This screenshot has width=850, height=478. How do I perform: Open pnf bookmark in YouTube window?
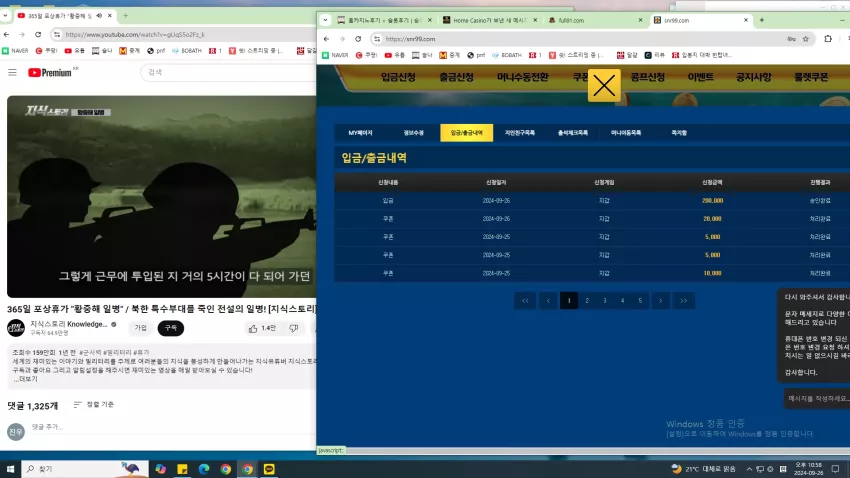[156, 50]
